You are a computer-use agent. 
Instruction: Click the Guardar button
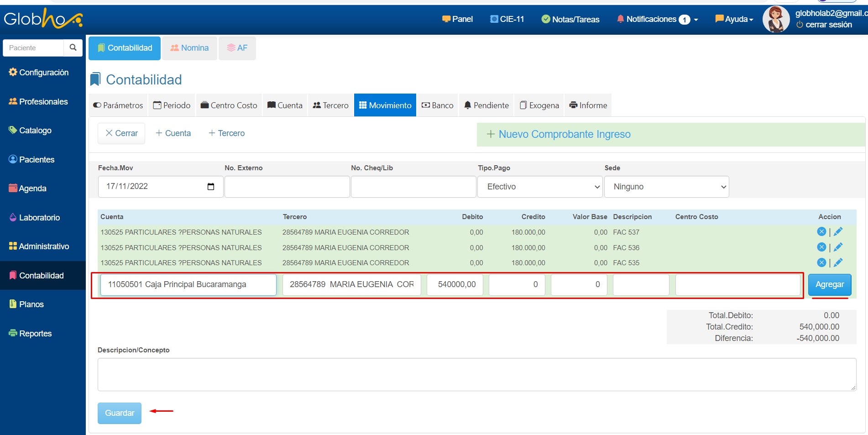pos(120,413)
